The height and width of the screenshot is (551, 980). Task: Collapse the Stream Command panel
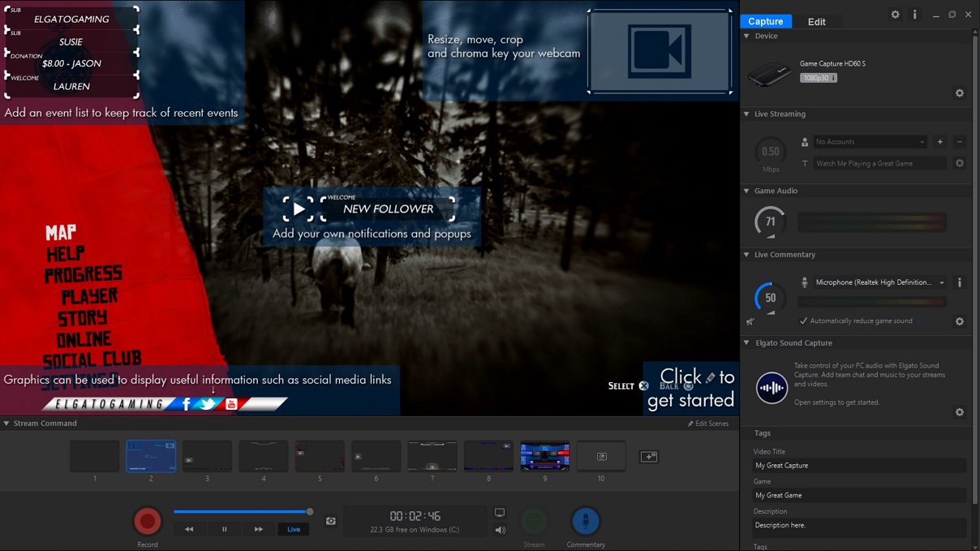click(x=6, y=424)
